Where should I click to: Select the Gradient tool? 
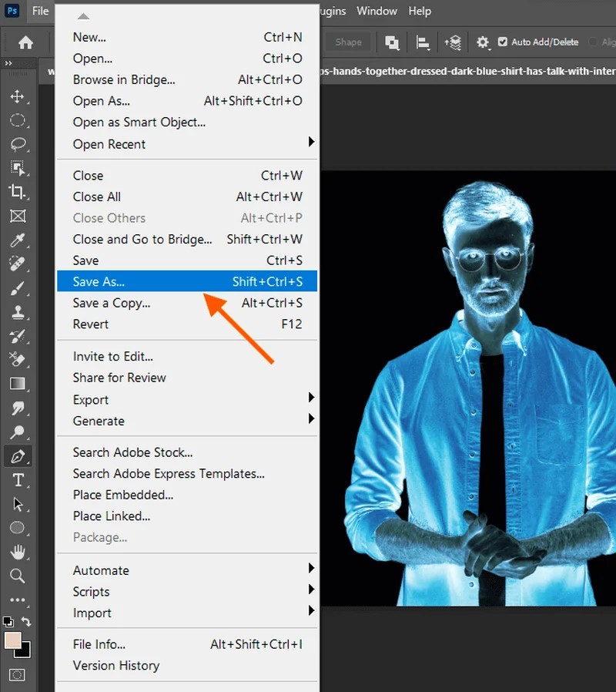pos(18,384)
